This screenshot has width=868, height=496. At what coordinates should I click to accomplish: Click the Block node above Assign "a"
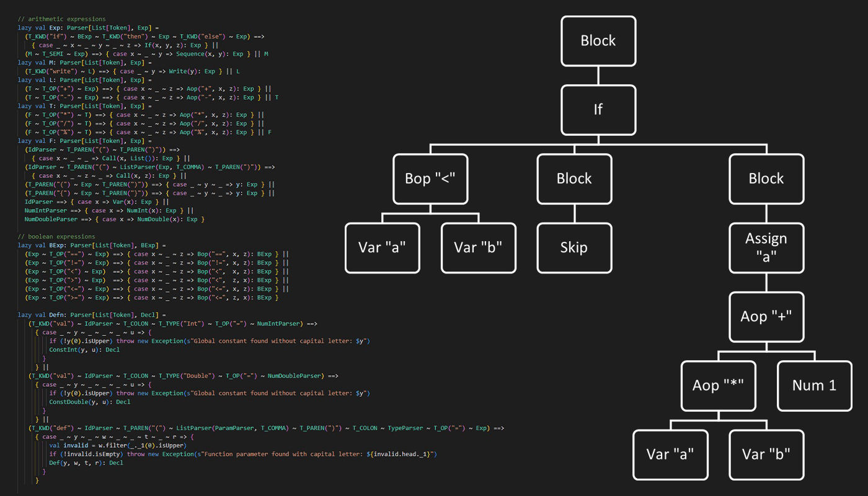[766, 179]
